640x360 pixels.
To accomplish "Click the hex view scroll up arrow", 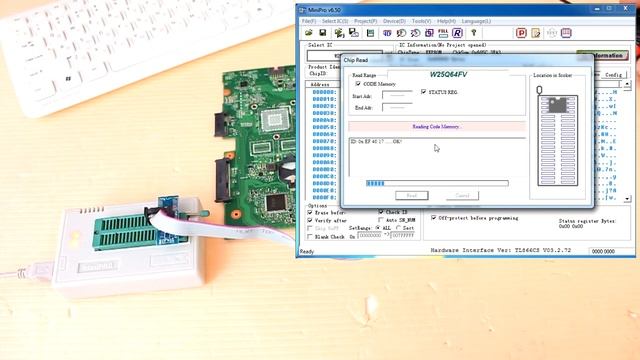I will coord(627,84).
